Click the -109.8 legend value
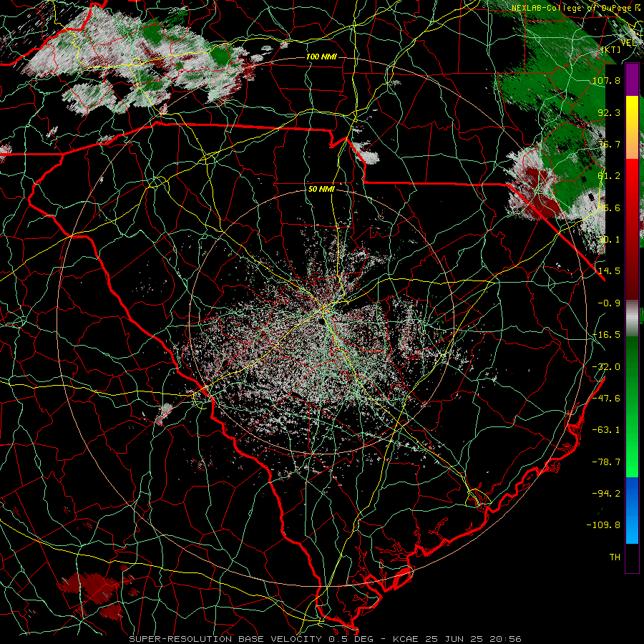Image resolution: width=644 pixels, height=644 pixels. pyautogui.click(x=603, y=525)
